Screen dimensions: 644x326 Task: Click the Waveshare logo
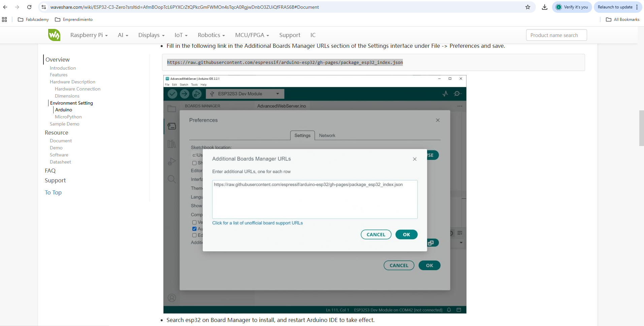click(x=54, y=35)
